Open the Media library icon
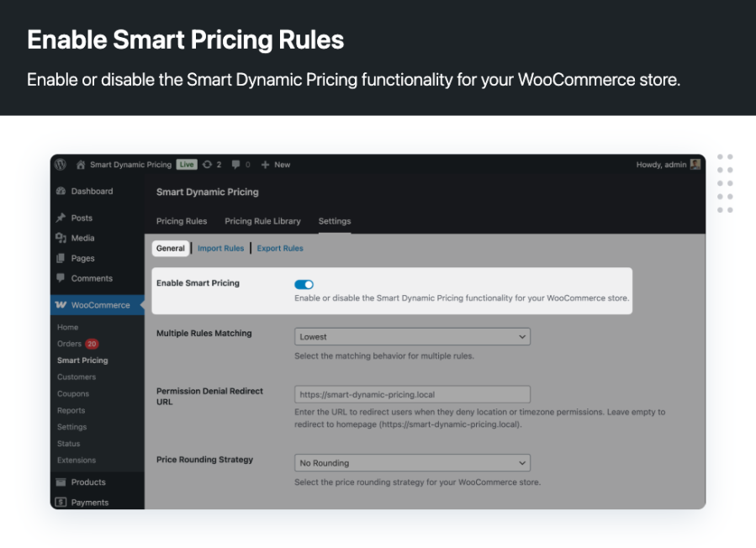This screenshot has height=548, width=756. coord(61,238)
